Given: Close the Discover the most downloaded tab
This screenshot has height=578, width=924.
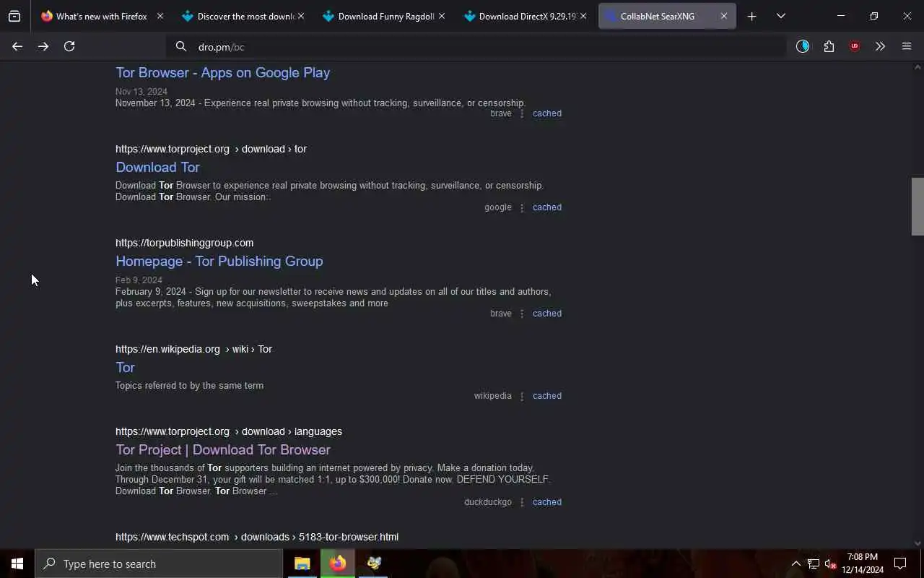Looking at the screenshot, I should tap(301, 16).
